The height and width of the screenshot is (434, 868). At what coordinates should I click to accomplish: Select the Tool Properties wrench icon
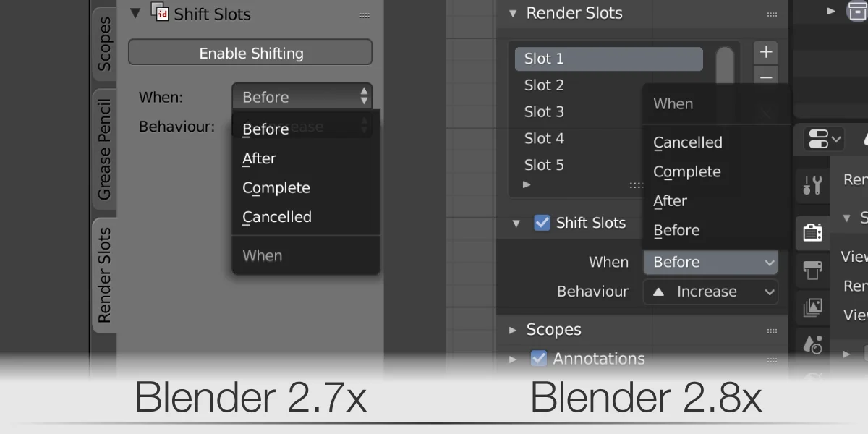pos(812,184)
